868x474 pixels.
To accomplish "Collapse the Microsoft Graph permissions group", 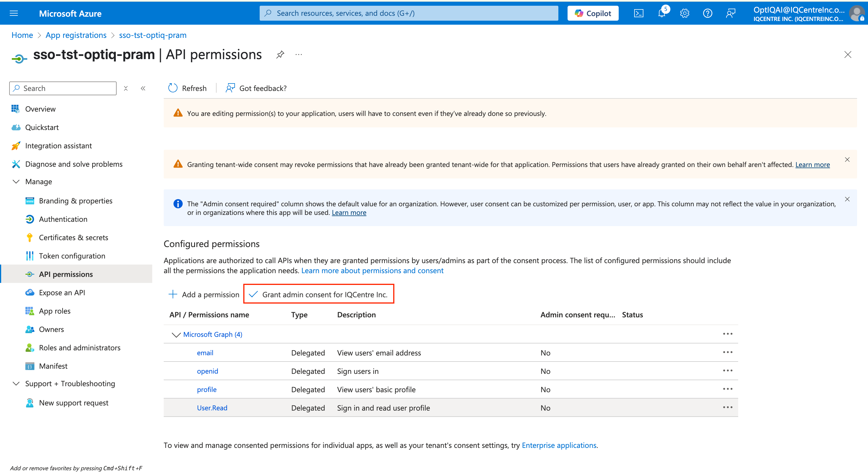I will [x=176, y=335].
